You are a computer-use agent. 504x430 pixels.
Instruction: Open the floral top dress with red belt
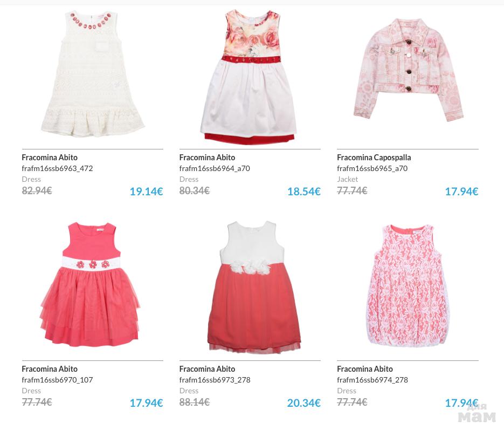[x=248, y=77]
